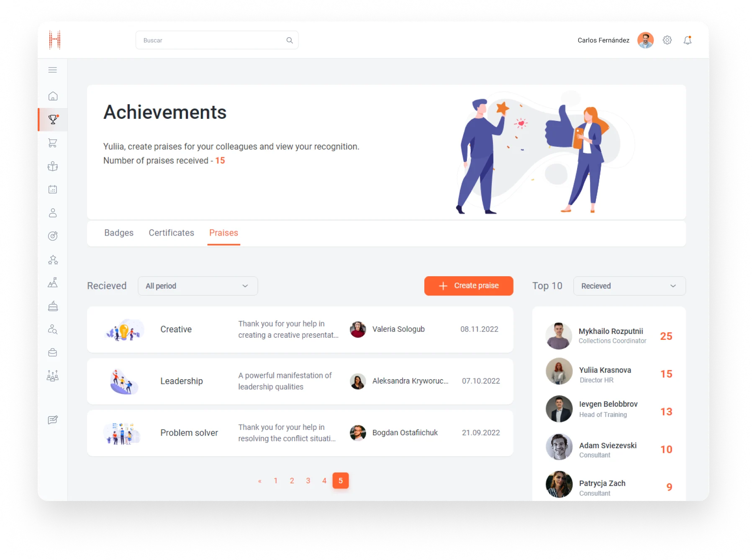Viewport: 752px width, 560px height.
Task: Open settings gear in header
Action: click(667, 40)
